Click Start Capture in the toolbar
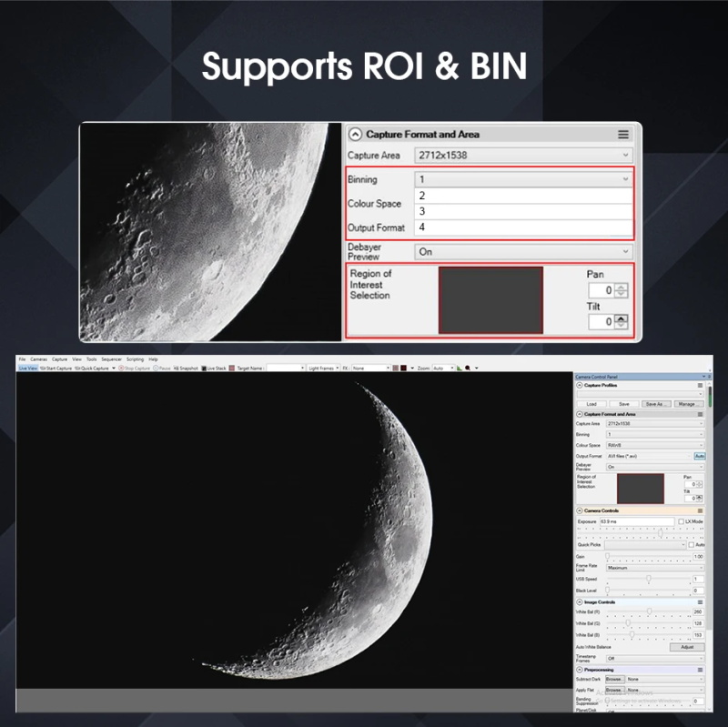The width and height of the screenshot is (728, 727). [56, 369]
